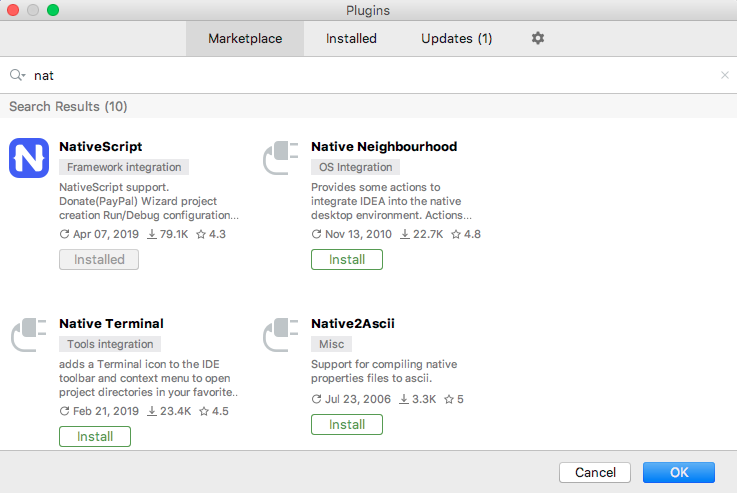Select the OS Integration tag
Viewport: 737px width, 493px height.
[355, 167]
